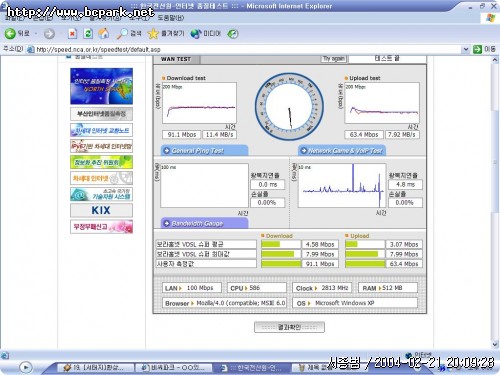Open the 초고속 국가망 기술지원 시스템 banner

(101, 194)
